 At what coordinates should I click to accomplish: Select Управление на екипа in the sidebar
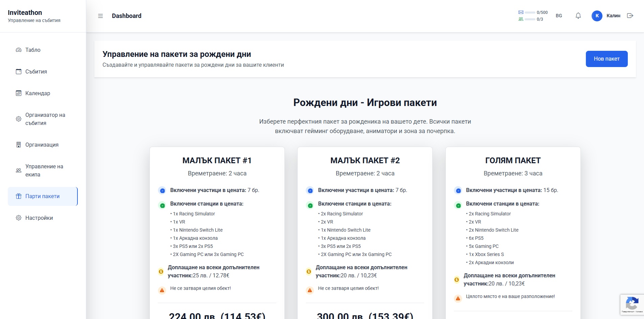[44, 170]
